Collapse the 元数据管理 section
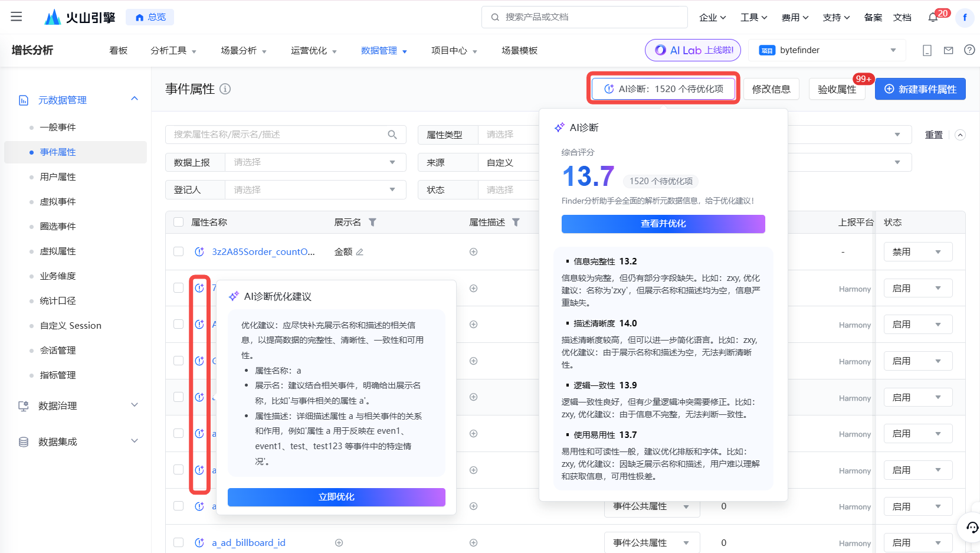Image resolution: width=980 pixels, height=553 pixels. point(135,99)
